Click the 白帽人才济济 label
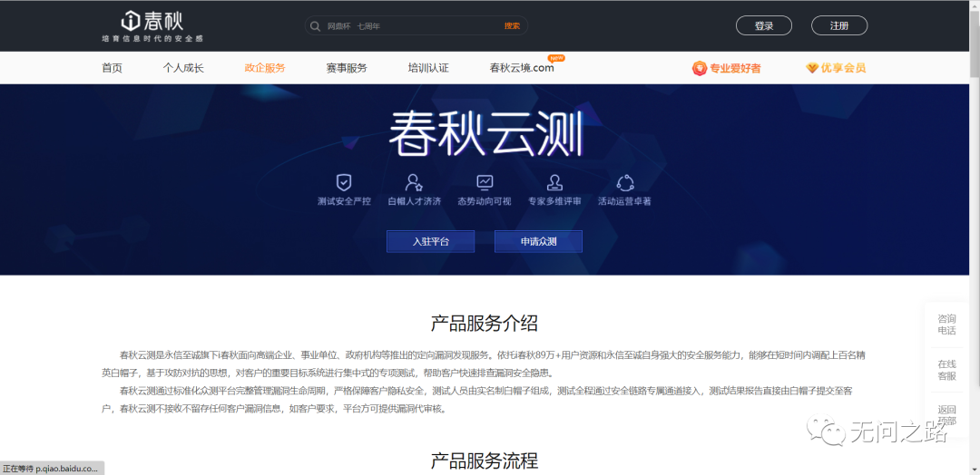The image size is (980, 475). pos(415,201)
